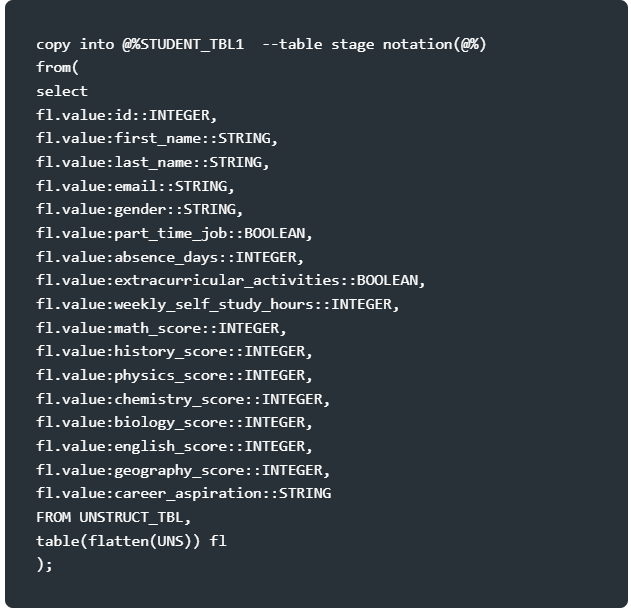The width and height of the screenshot is (631, 610).
Task: Click the absence_days::INTEGER line
Action: [170, 257]
